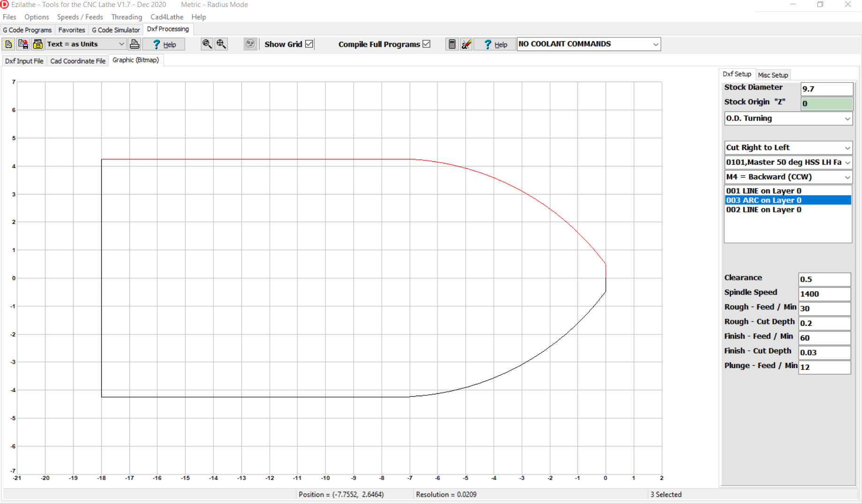The height and width of the screenshot is (504, 862).
Task: Open the Cad4Lathe menu
Action: coord(166,17)
